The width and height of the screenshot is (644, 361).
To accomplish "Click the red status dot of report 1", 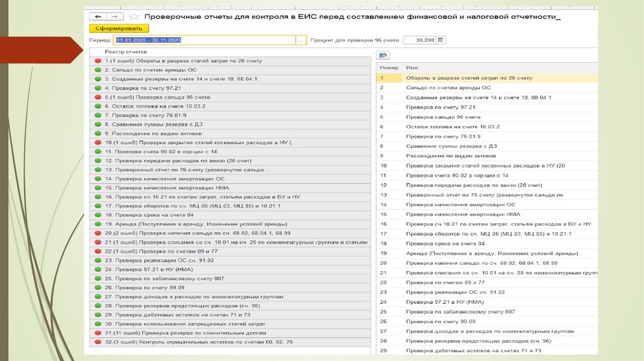I will [x=97, y=61].
